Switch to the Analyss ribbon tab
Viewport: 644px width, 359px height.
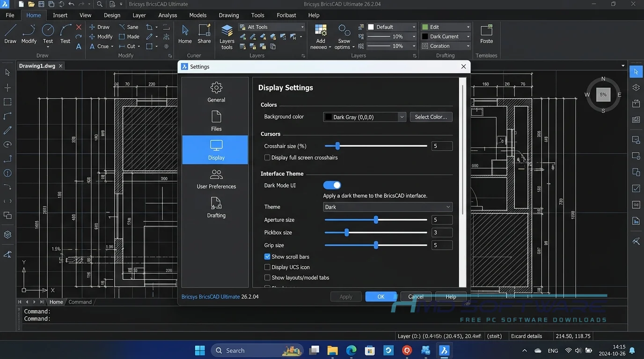tap(168, 15)
